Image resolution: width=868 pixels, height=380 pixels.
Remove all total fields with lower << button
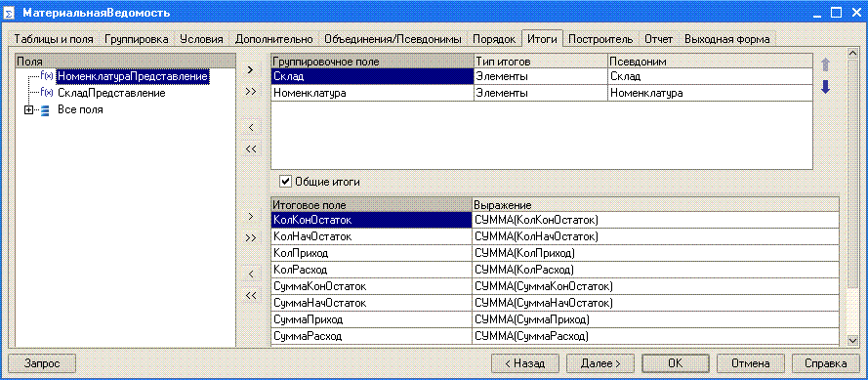click(250, 295)
